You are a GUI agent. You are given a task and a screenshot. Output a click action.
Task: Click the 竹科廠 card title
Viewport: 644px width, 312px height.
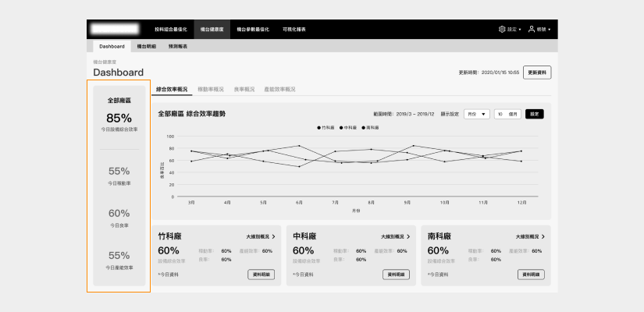coord(169,236)
